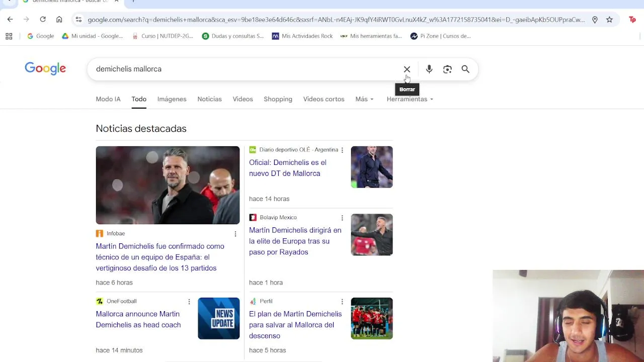Open the Curso NUTDEP bookmark

click(163, 36)
